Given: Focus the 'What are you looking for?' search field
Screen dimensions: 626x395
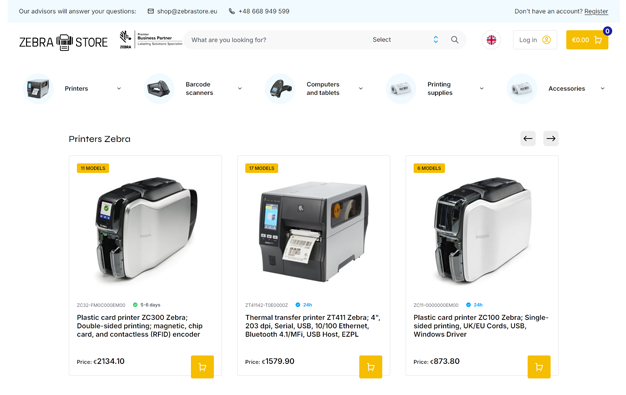Looking at the screenshot, I should pos(275,40).
